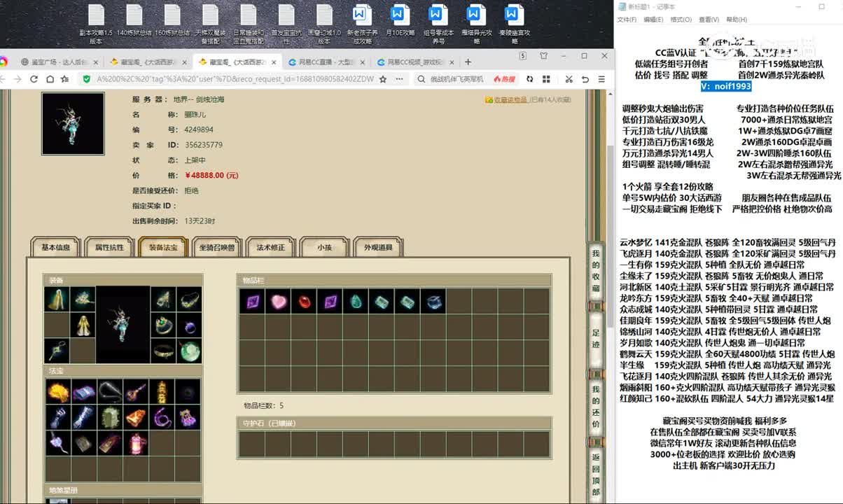Open Notepad 格式 menu
843x504 pixels.
(x=681, y=20)
